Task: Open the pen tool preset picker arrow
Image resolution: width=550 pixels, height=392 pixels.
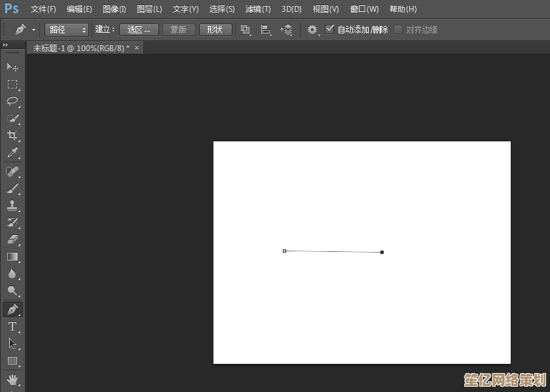Action: click(33, 30)
